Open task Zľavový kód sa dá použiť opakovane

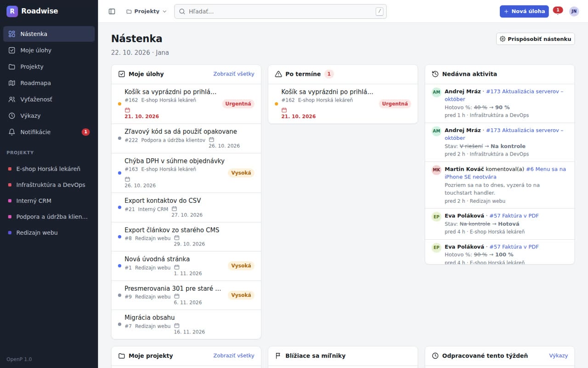click(181, 132)
